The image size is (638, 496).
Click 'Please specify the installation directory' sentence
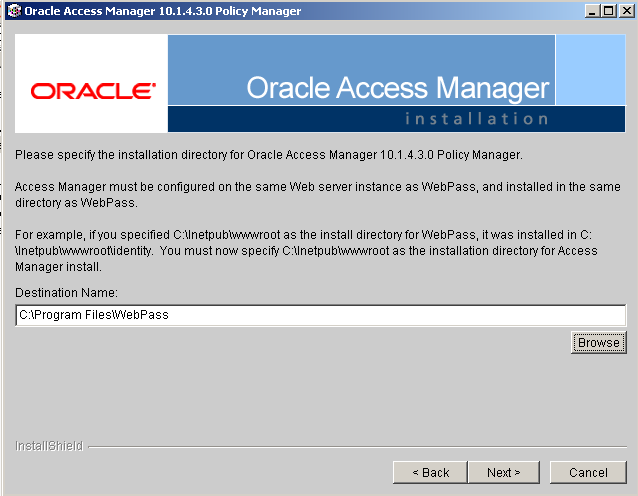tap(269, 155)
